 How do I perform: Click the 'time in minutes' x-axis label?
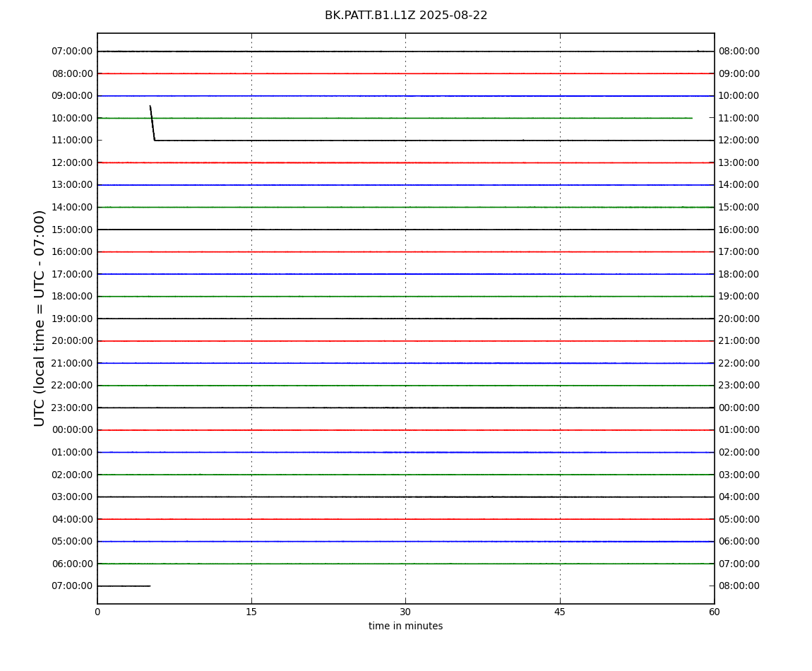405,626
